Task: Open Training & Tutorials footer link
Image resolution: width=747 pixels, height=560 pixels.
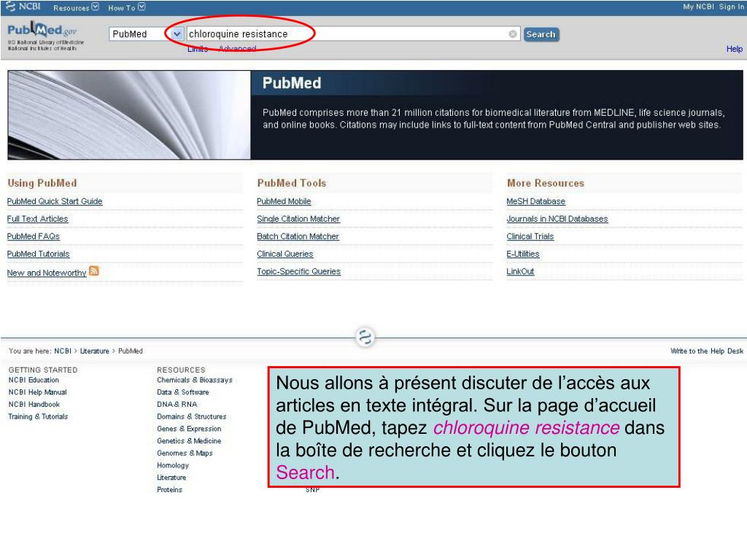Action: [x=38, y=416]
